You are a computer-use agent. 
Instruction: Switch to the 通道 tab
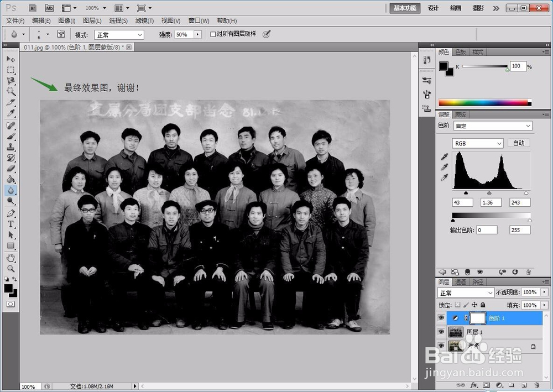[x=460, y=281]
